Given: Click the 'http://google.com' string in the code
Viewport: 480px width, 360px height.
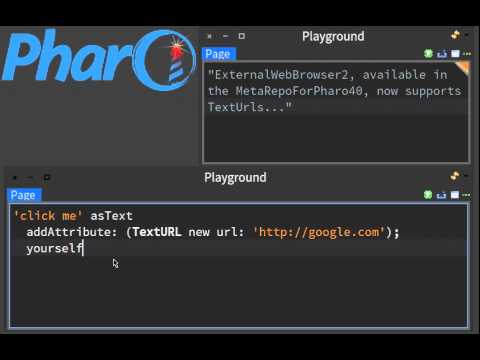Looking at the screenshot, I should (319, 232).
